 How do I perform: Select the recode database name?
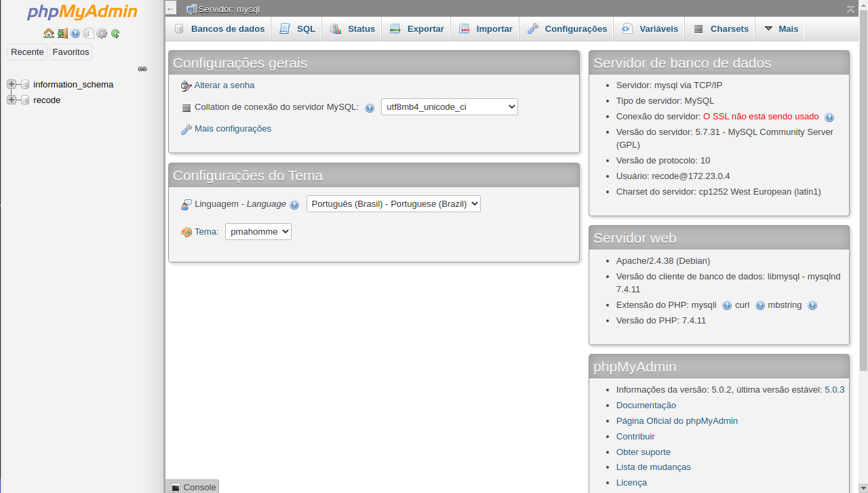47,100
